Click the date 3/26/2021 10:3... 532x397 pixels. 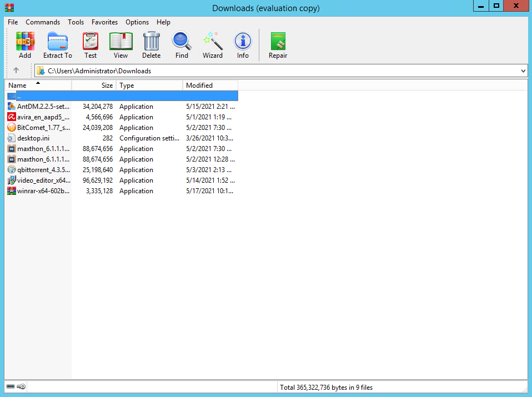click(210, 138)
